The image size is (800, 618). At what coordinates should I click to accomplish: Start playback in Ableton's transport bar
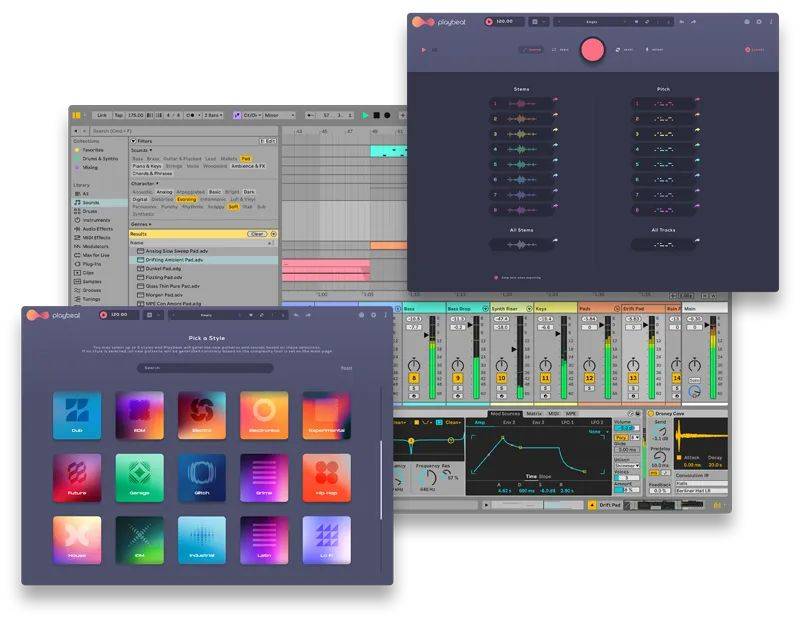[365, 115]
